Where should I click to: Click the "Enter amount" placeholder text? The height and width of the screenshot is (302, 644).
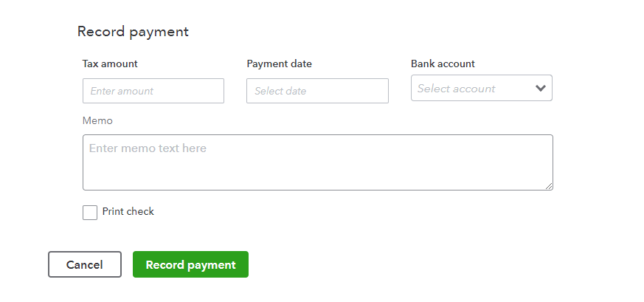click(122, 91)
